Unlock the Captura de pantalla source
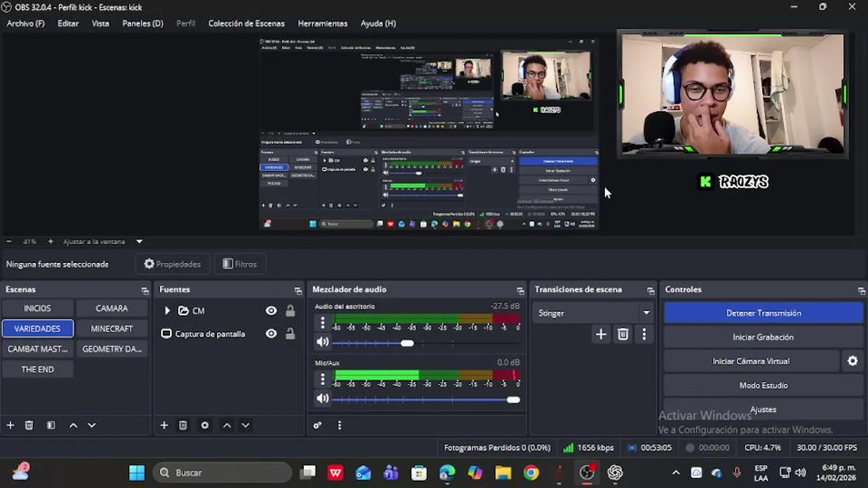868x488 pixels. coord(290,333)
